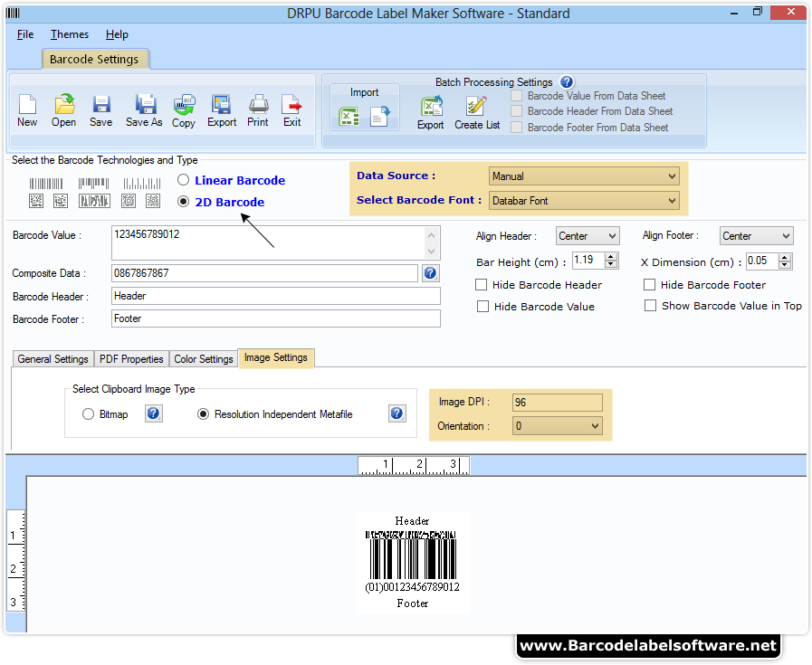Click the Barcode Header input field
Viewport: 812px width, 665px height.
pos(276,296)
